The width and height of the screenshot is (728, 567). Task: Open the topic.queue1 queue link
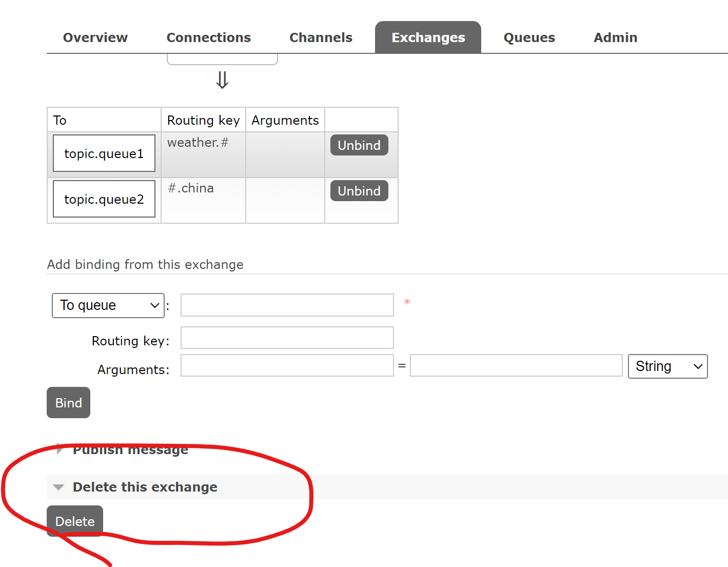pyautogui.click(x=104, y=153)
